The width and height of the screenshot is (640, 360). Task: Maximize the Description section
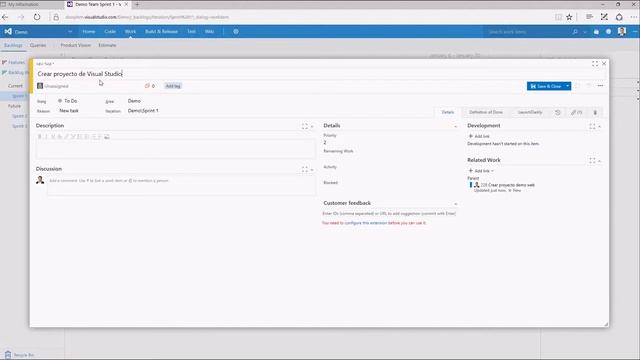(305, 127)
